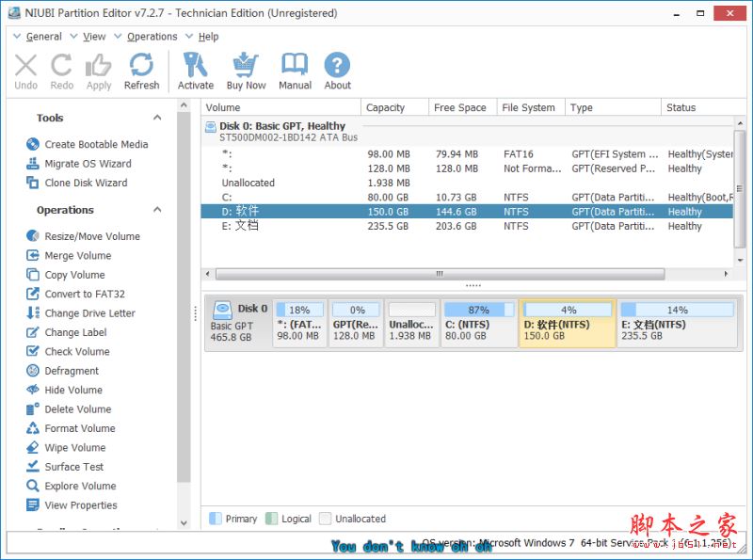The image size is (753, 560).
Task: Click the horizontal scrollbar of volume list
Action: coord(440,274)
